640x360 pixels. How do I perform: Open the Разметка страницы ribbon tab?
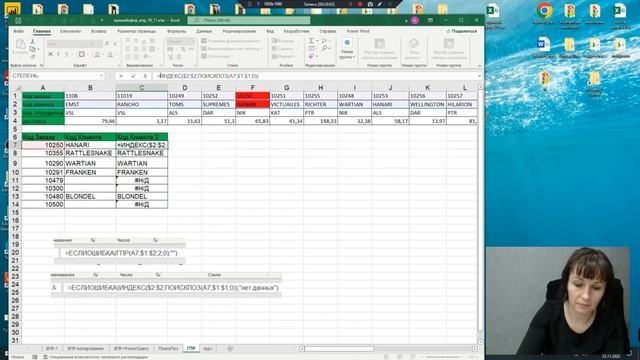136,31
